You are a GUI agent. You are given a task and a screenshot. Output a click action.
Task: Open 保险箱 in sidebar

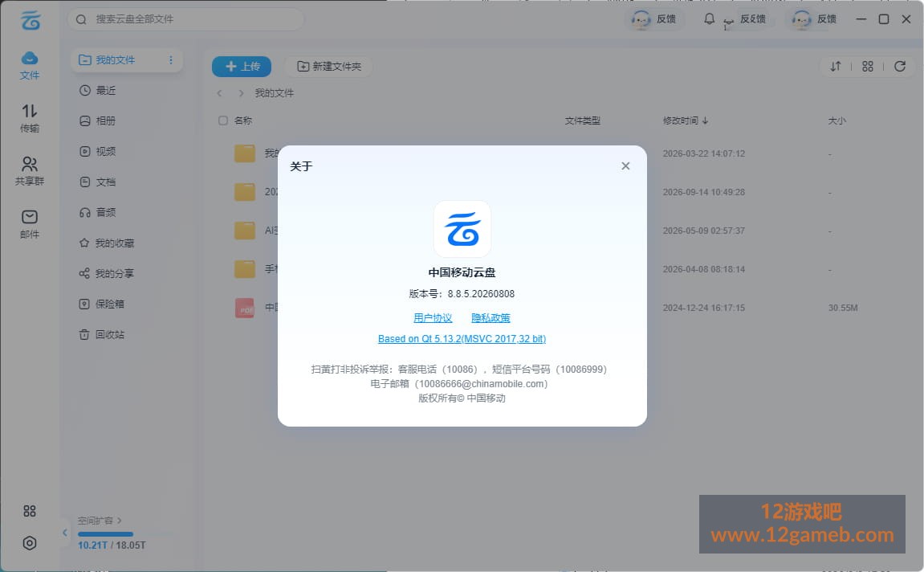pyautogui.click(x=102, y=304)
